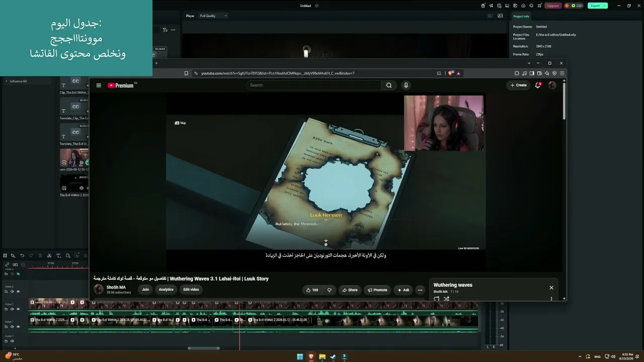Toggle Video 1 track visibility eye
This screenshot has height=362, width=644.
pos(18,327)
